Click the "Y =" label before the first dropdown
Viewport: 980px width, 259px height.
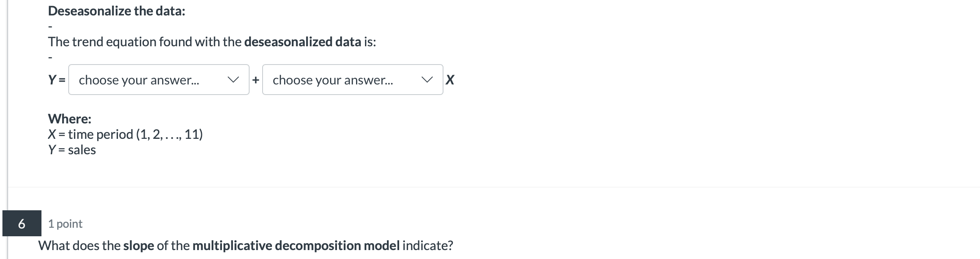coord(56,80)
